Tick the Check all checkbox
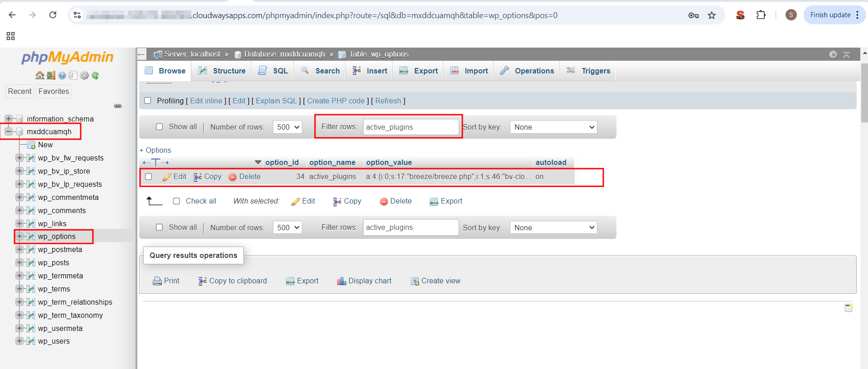The width and height of the screenshot is (868, 369). tap(176, 201)
